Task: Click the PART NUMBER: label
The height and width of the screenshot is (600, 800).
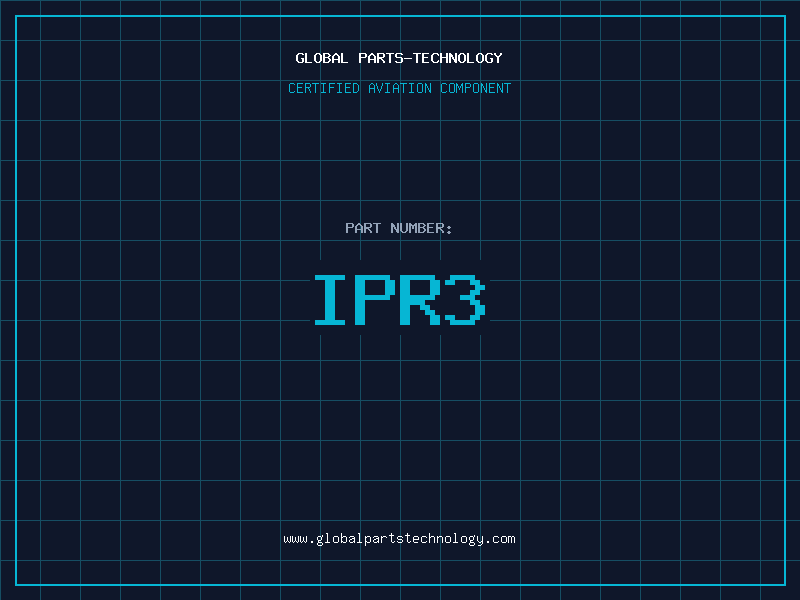Action: tap(399, 229)
